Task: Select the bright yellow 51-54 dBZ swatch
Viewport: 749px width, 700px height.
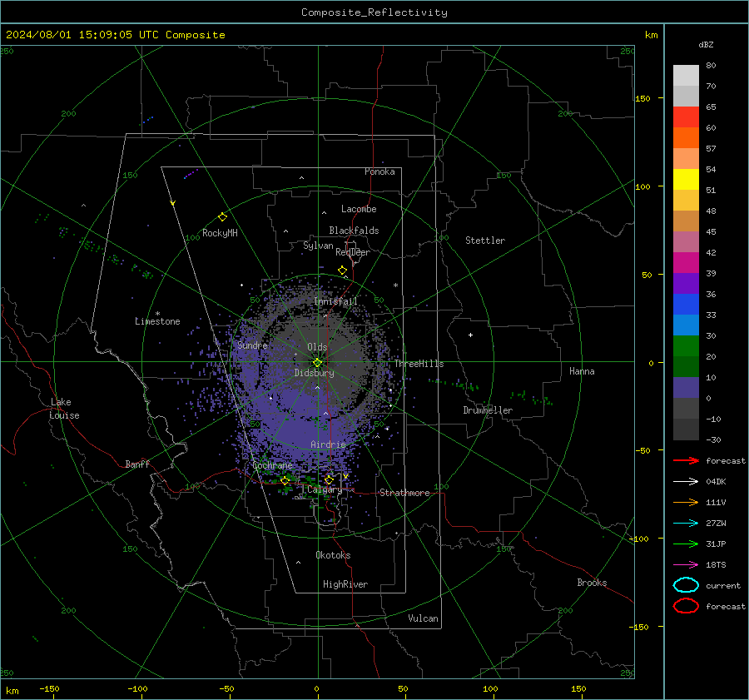Action: pyautogui.click(x=686, y=180)
